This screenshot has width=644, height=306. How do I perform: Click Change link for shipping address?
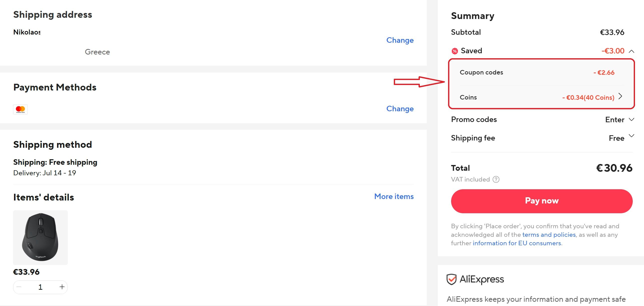point(400,40)
